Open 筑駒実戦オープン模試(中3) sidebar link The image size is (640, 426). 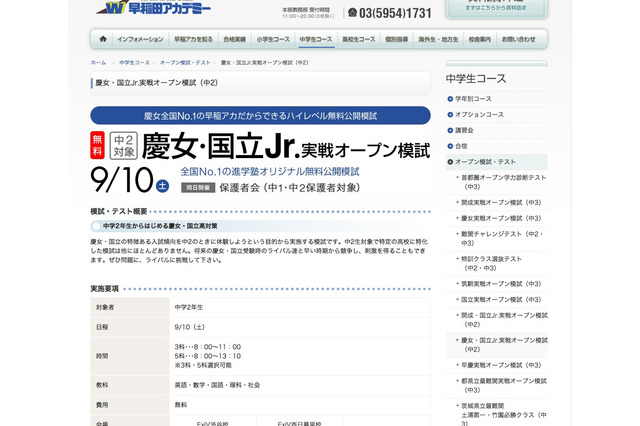click(501, 284)
